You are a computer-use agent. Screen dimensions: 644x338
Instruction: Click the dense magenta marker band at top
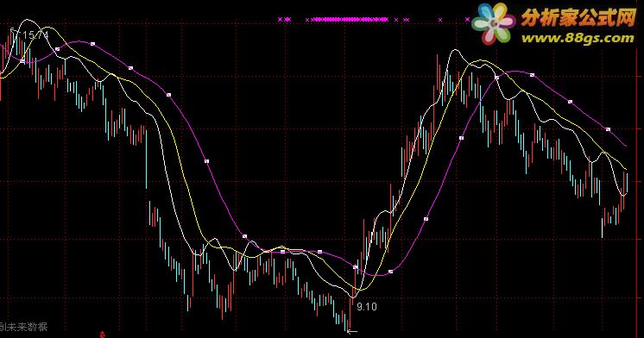[x=349, y=19]
